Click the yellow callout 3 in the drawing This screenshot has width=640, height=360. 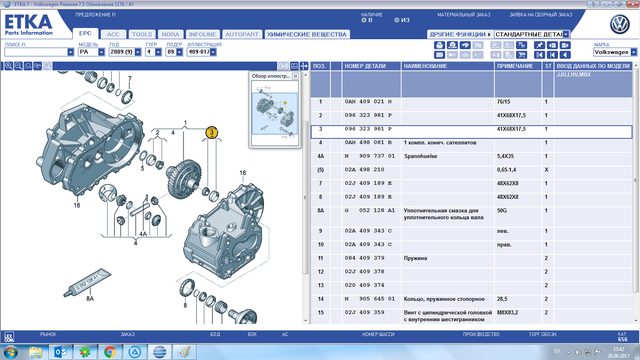[x=211, y=132]
